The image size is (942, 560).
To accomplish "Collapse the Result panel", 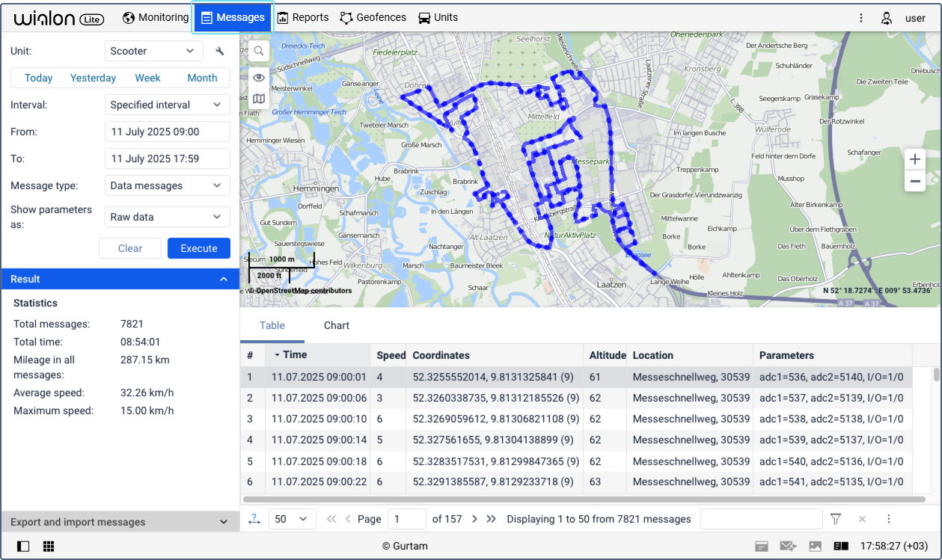I will click(x=223, y=279).
